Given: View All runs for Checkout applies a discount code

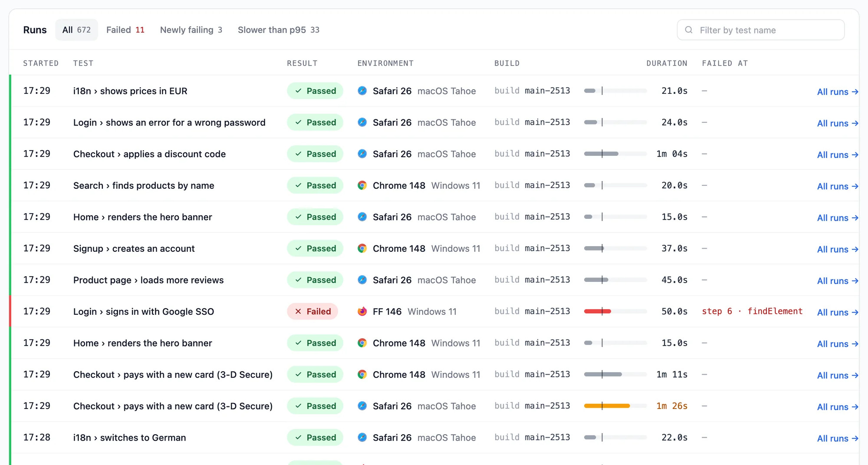Looking at the screenshot, I should click(x=838, y=155).
